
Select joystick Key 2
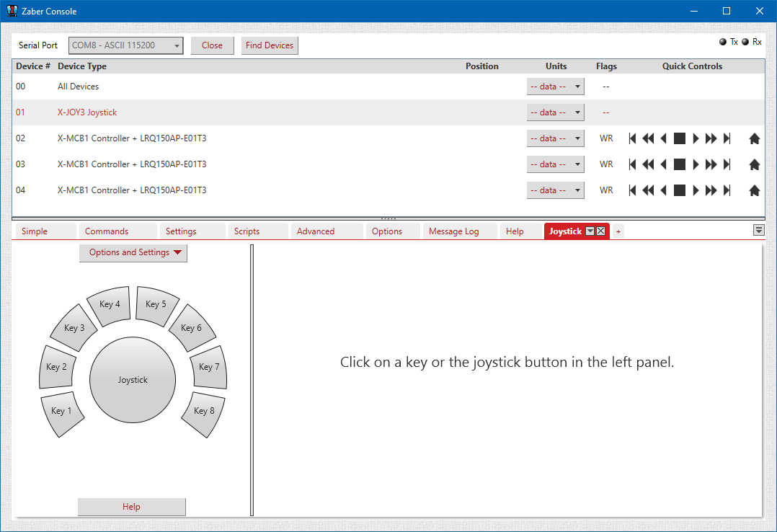(x=57, y=367)
